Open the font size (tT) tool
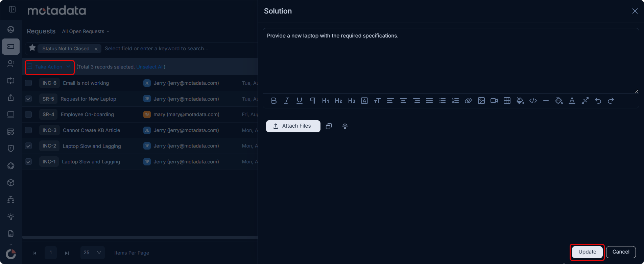644x264 pixels. 377,101
